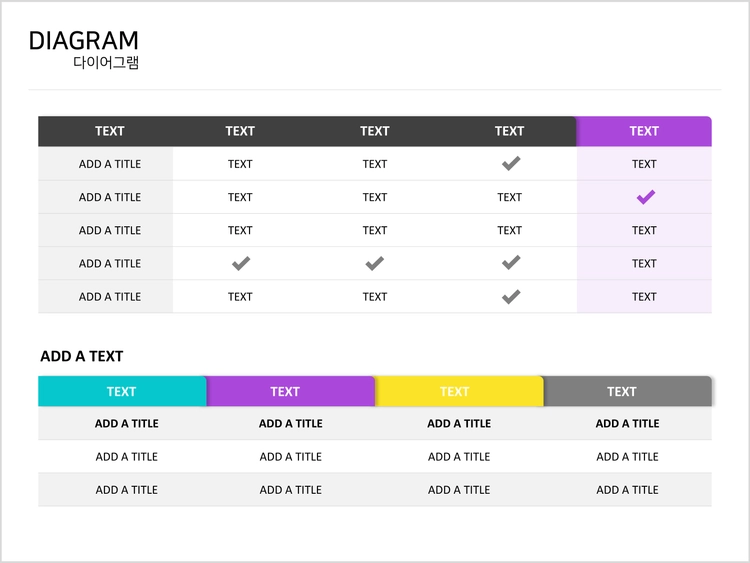Screen dimensions: 750x563
Task: Click the Korean subtitle under DIAGRAM
Action: tap(106, 62)
